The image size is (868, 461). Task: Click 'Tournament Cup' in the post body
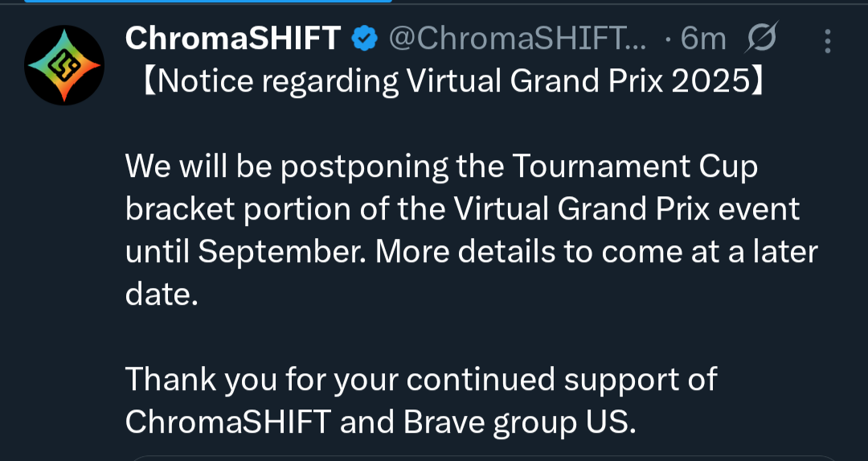coord(635,167)
